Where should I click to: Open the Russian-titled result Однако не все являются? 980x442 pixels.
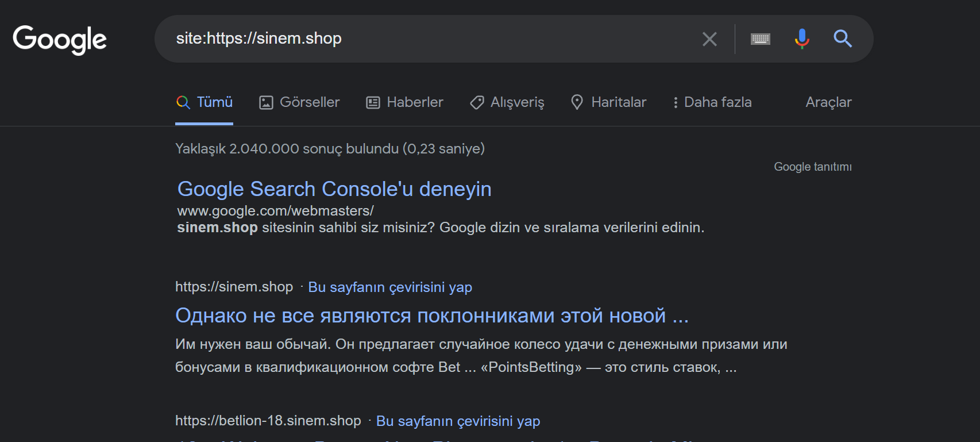point(432,316)
